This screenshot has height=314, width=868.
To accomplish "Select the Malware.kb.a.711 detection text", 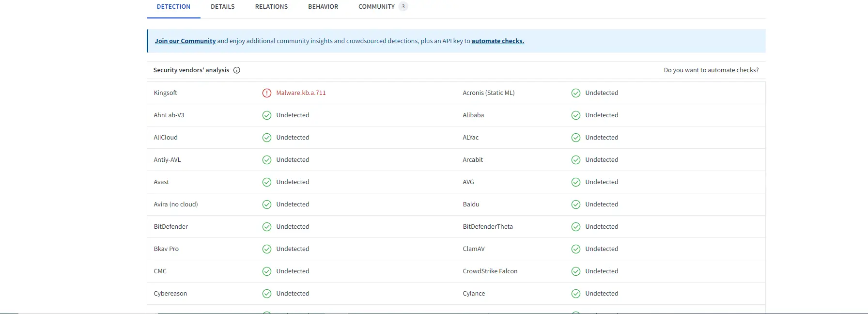I will point(301,93).
